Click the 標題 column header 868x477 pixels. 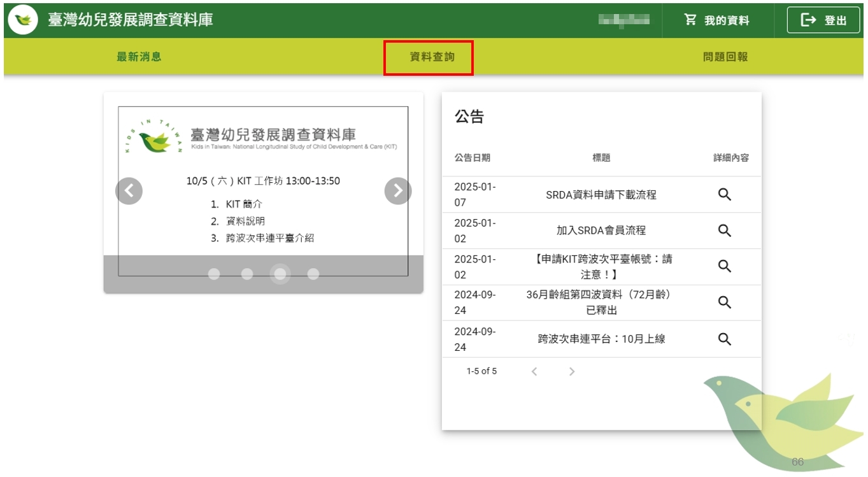(x=601, y=158)
